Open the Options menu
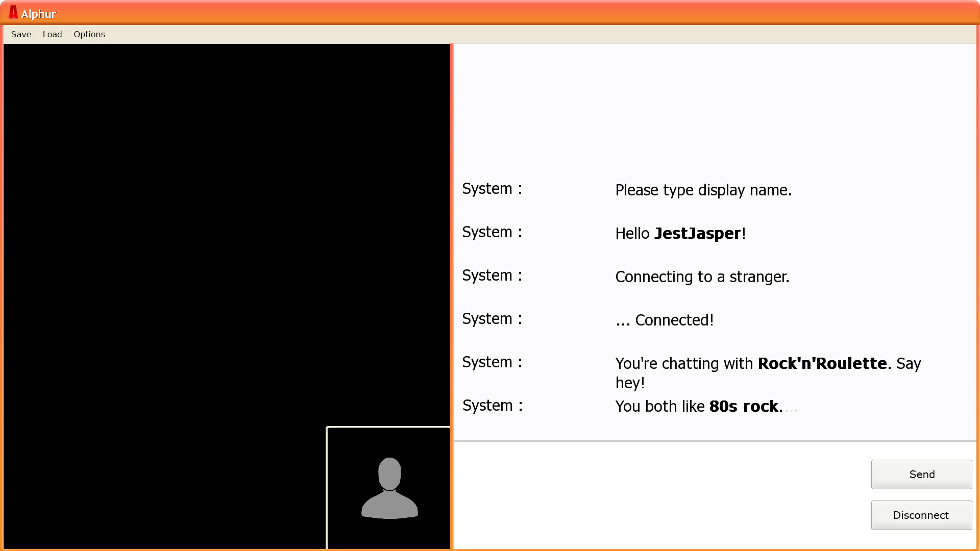This screenshot has height=551, width=980. 89,34
